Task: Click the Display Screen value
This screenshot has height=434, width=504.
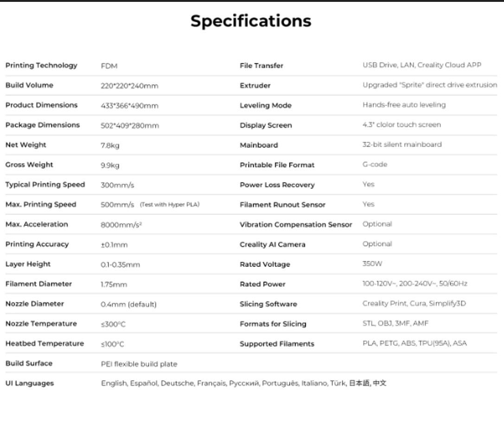Action: (402, 125)
